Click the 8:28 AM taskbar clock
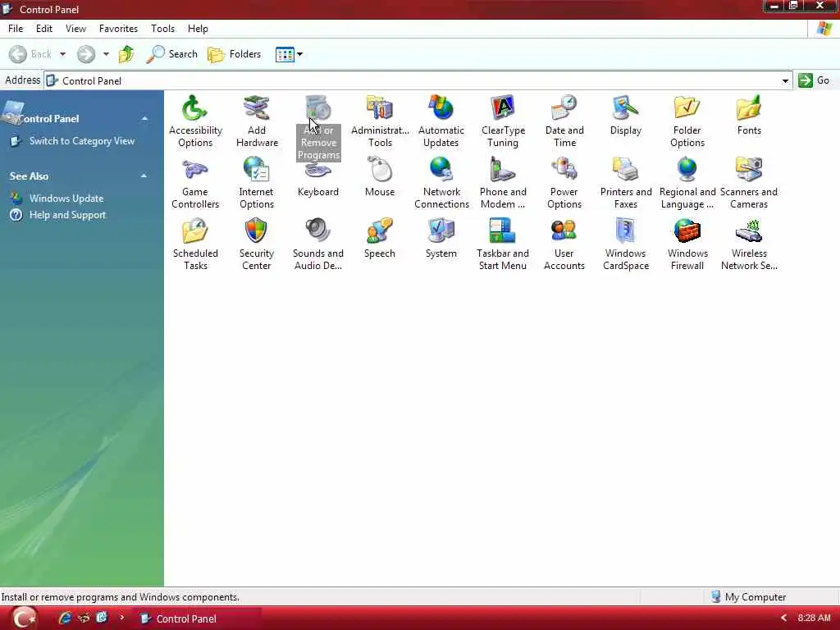This screenshot has width=840, height=630. pos(814,618)
